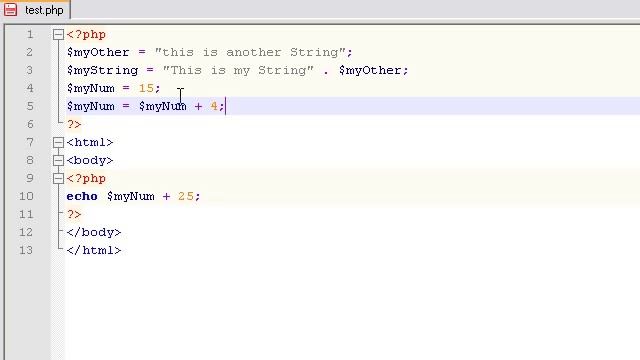The image size is (640, 360).
Task: Click $myNum variable on line 10
Action: (x=131, y=196)
